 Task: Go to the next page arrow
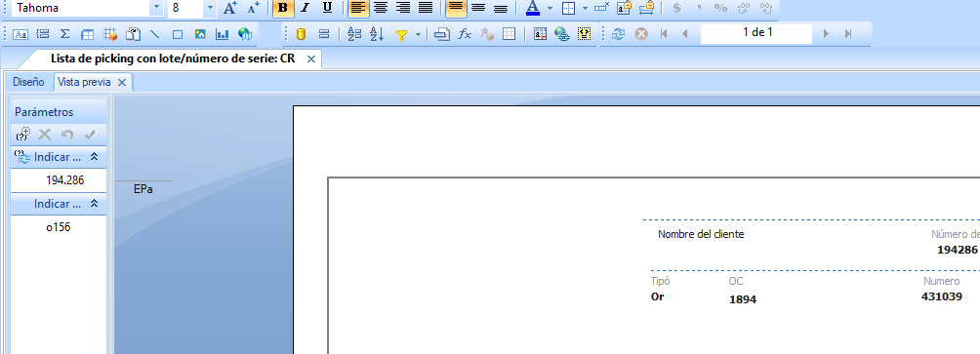point(826,34)
